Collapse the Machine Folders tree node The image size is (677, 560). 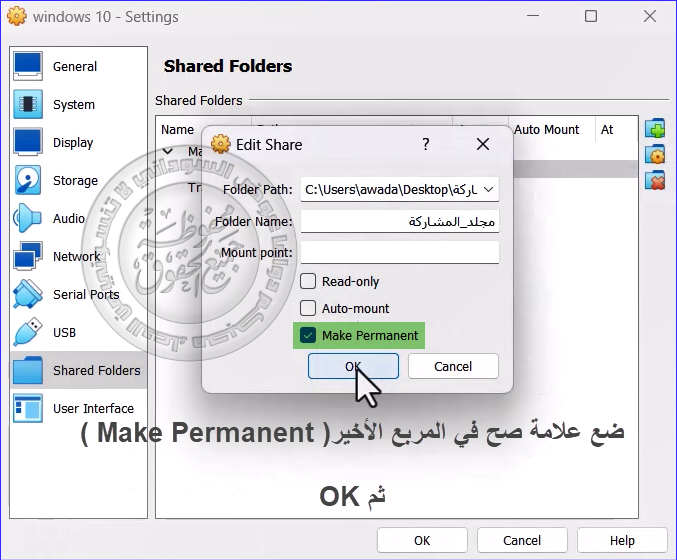[x=167, y=152]
